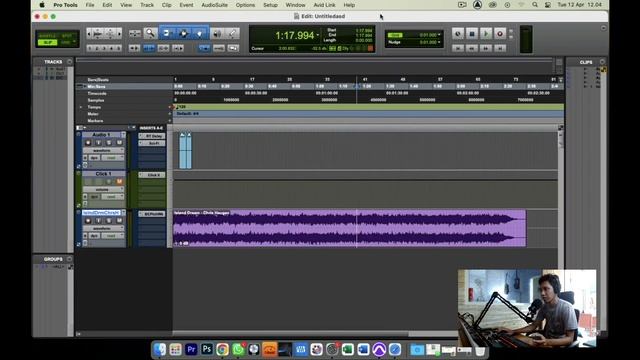Viewport: 640px width, 360px height.
Task: Solo the Click 1 track
Action: coord(109,182)
